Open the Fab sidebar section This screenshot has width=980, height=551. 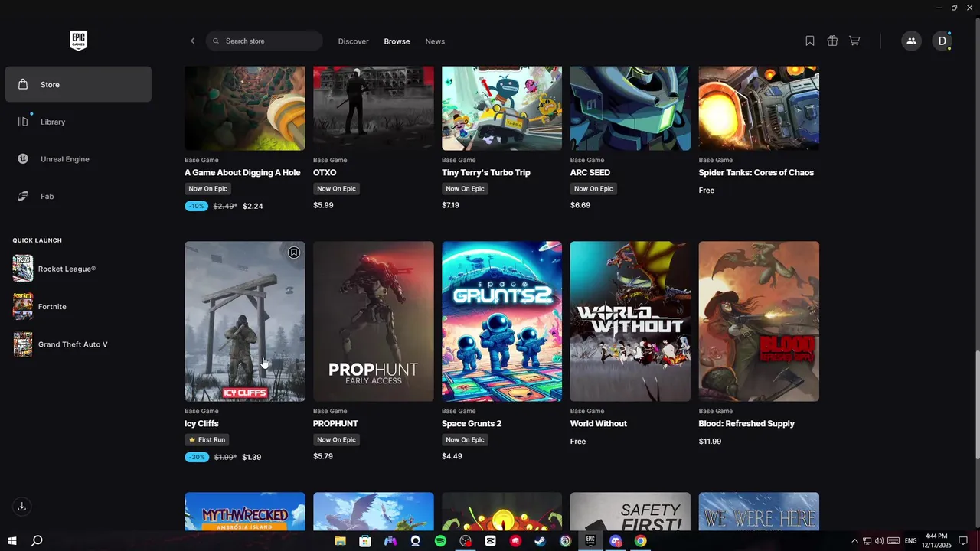click(x=78, y=197)
